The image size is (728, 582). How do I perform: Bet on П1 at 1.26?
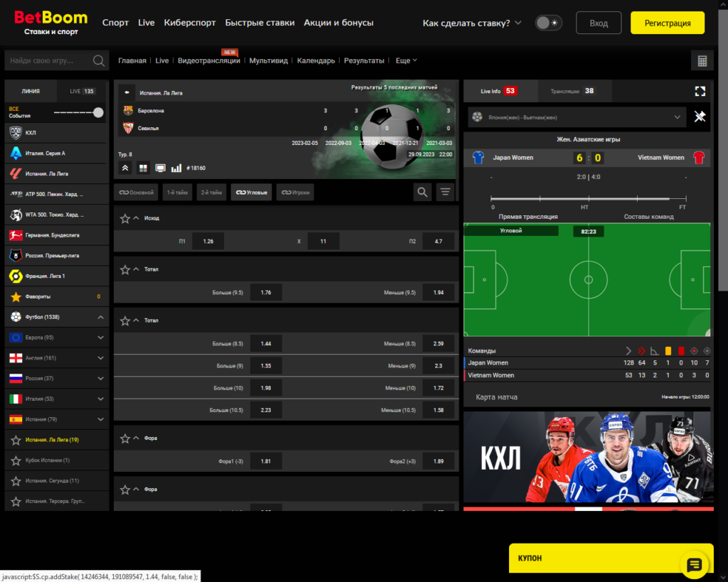click(208, 242)
